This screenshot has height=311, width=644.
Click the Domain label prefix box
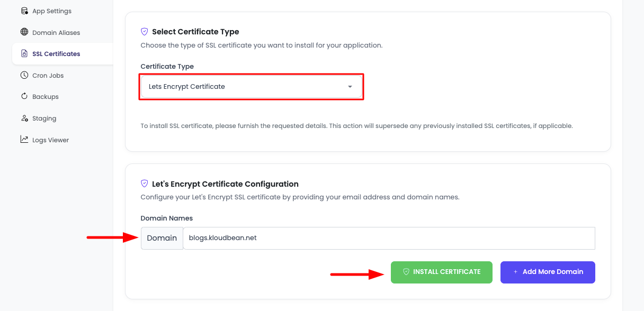pyautogui.click(x=162, y=238)
